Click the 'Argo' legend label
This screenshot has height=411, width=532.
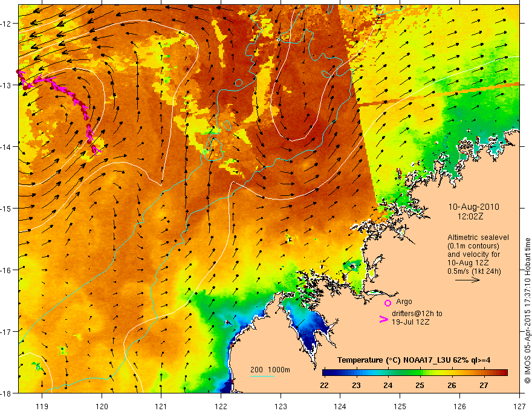coord(404,302)
